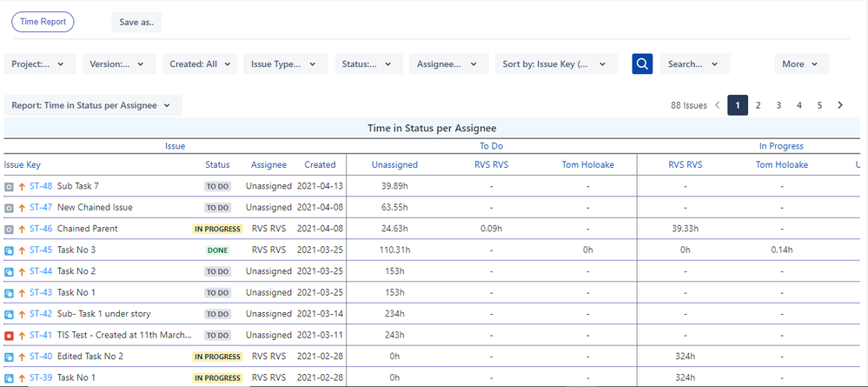Image resolution: width=868 pixels, height=387 pixels.
Task: Open the More options menu
Action: (801, 63)
